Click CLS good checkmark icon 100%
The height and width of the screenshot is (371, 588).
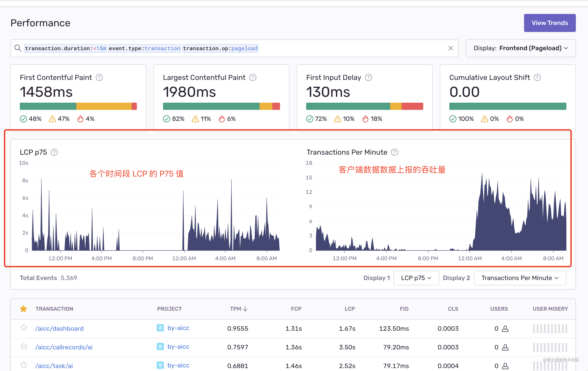[453, 119]
